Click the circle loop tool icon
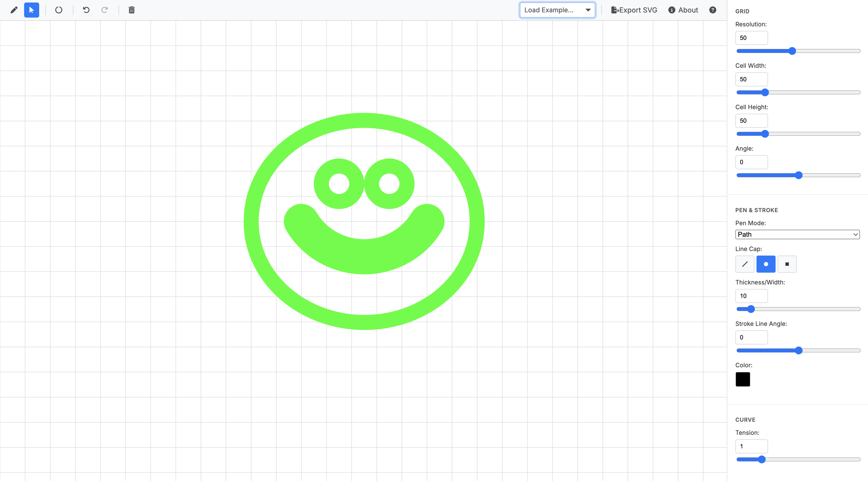 point(59,10)
